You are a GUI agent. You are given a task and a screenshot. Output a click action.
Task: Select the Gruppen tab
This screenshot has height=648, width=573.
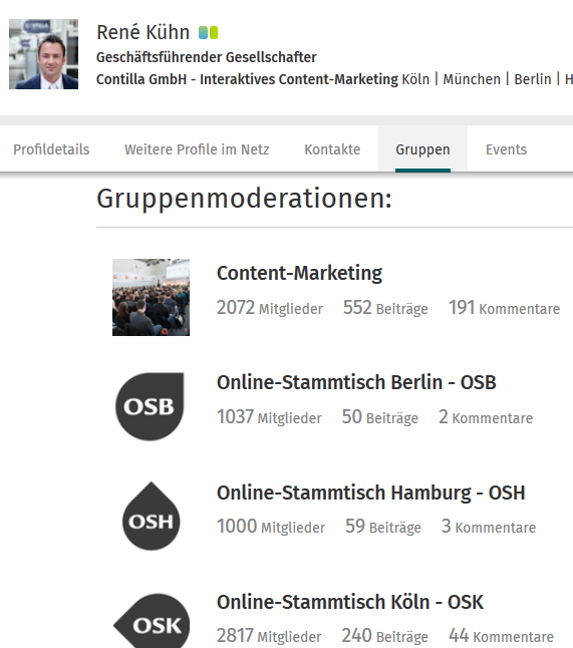[423, 149]
